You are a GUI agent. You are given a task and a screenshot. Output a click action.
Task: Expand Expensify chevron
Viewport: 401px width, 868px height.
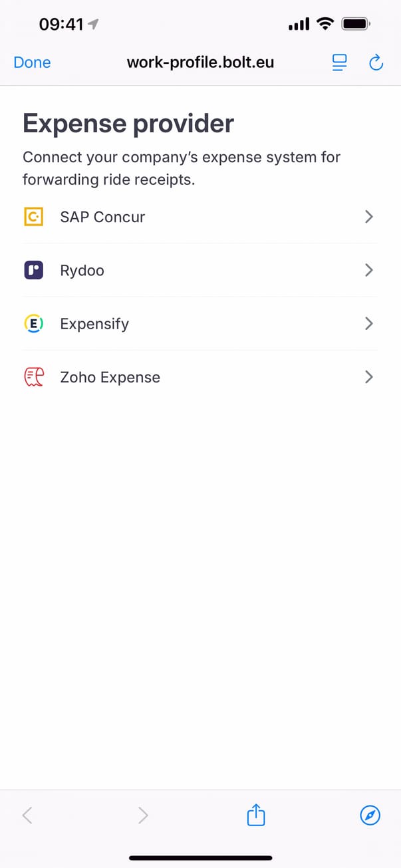click(369, 324)
